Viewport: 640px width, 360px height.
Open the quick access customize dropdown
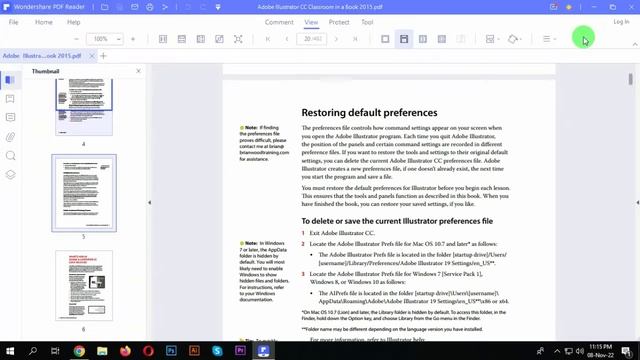[x=218, y=7]
